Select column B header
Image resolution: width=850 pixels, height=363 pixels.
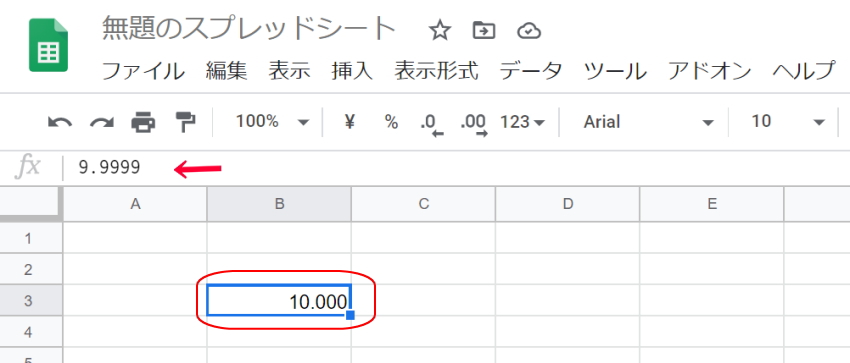click(x=279, y=204)
